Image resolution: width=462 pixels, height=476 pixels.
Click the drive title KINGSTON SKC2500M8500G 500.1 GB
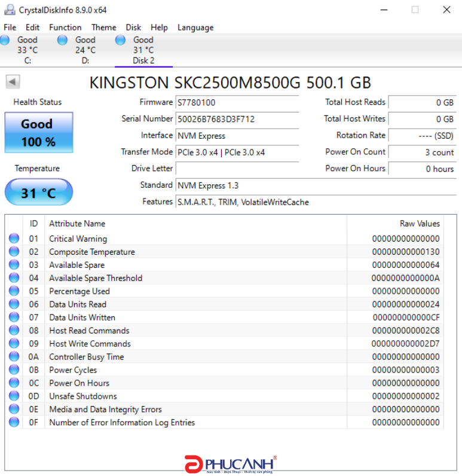tap(230, 83)
